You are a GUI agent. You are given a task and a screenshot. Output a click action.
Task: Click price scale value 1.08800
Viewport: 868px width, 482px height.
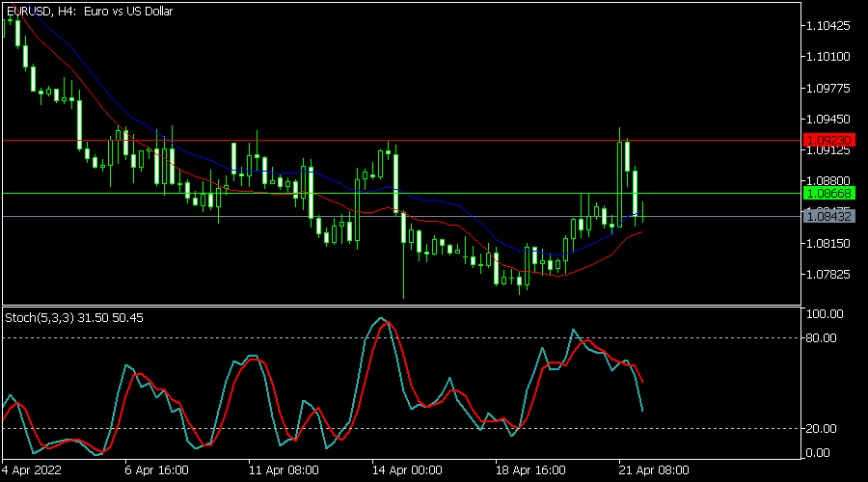pyautogui.click(x=828, y=181)
